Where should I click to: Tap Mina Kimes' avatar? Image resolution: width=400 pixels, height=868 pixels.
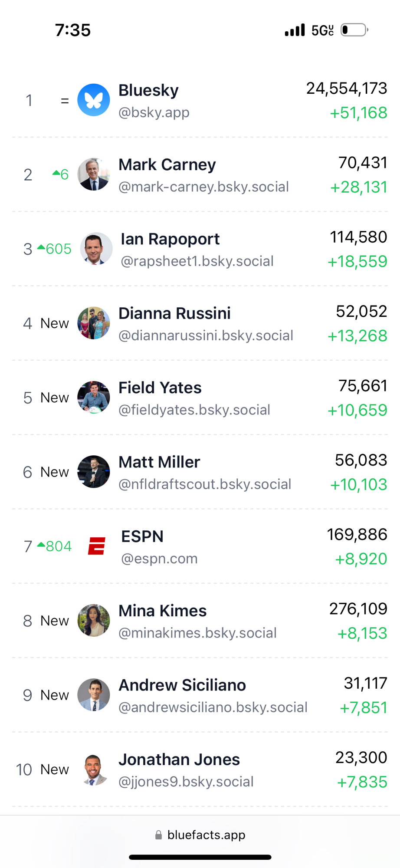coord(93,620)
